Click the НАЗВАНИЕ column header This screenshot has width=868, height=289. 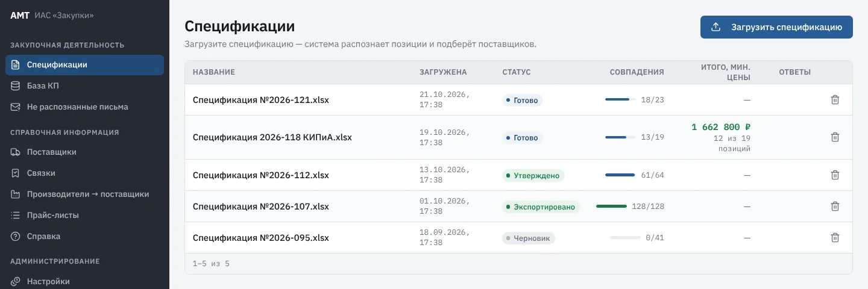point(214,72)
